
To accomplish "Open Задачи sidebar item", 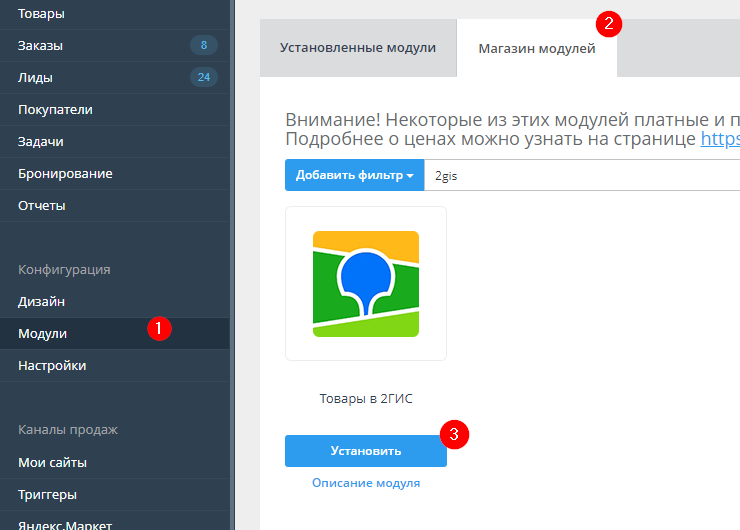I will pos(41,141).
